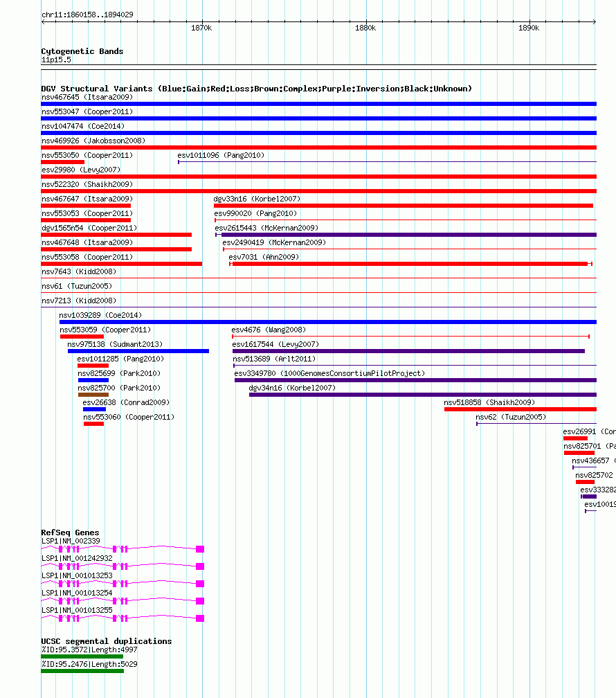Screen dimensions: 616x698
Task: Click the esv29980 (Levy2007) label
Action: (81, 170)
